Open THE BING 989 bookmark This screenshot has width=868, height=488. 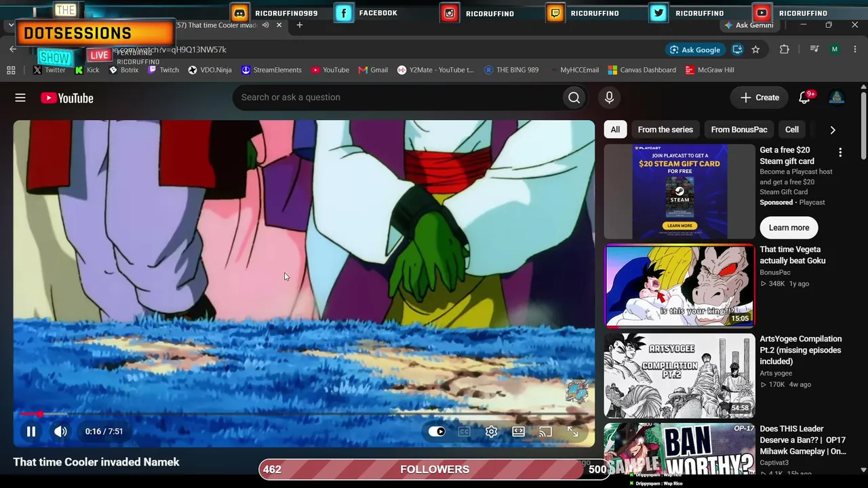511,70
